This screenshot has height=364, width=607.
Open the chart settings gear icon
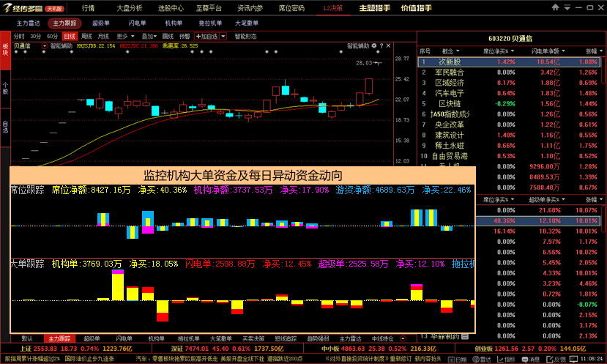[374, 45]
